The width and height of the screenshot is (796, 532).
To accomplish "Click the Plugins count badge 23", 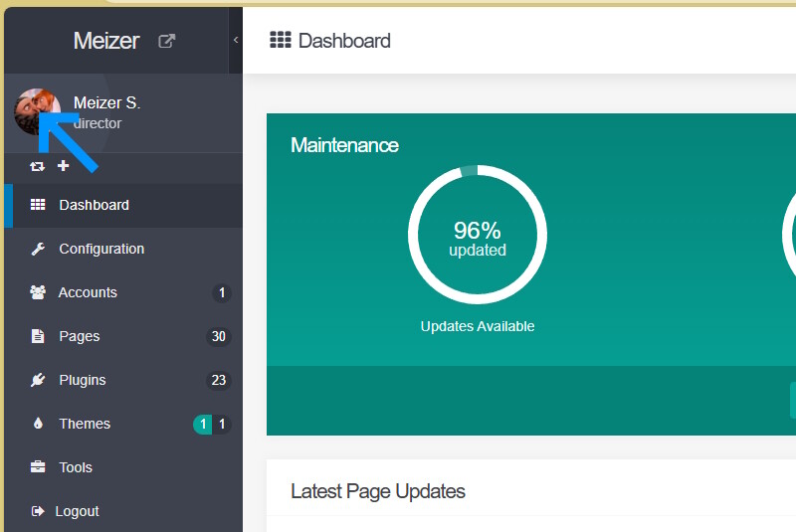I will (218, 380).
